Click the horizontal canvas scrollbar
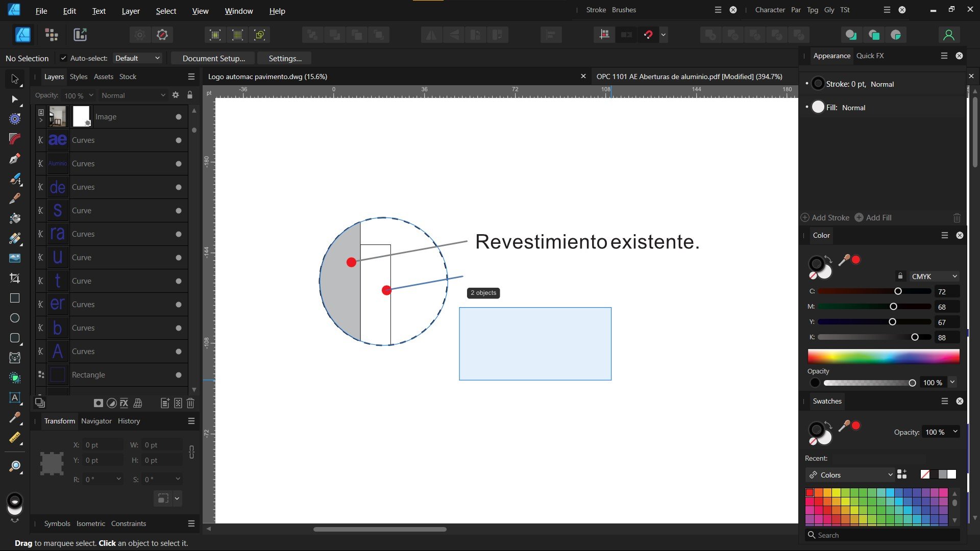The image size is (980, 551). pyautogui.click(x=380, y=529)
